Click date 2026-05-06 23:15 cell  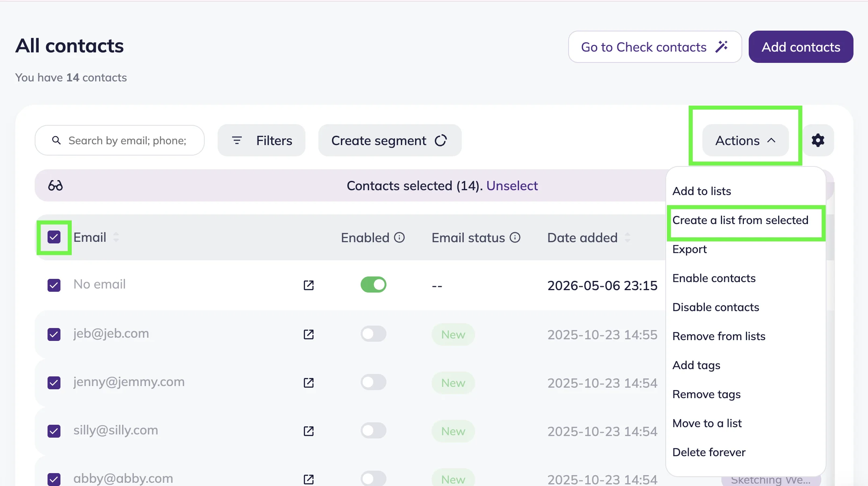602,285
